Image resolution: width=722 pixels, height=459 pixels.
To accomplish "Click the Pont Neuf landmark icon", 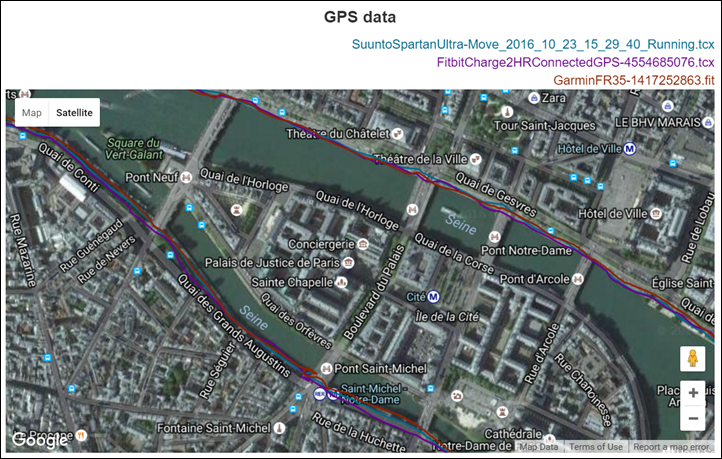I will 186,176.
